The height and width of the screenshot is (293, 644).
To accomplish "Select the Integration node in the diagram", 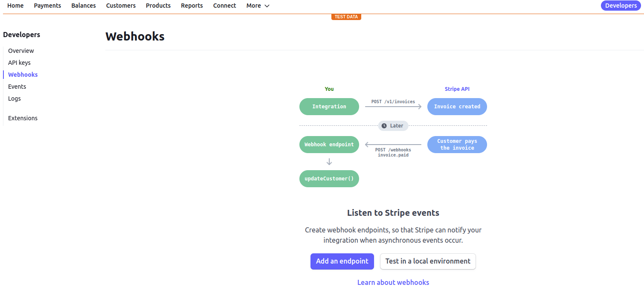I will [x=329, y=106].
